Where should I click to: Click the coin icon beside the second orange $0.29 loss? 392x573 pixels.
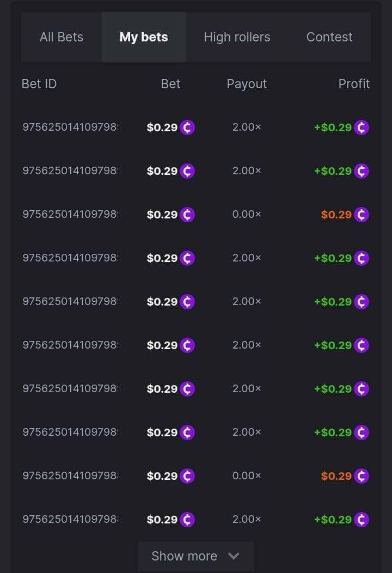362,476
